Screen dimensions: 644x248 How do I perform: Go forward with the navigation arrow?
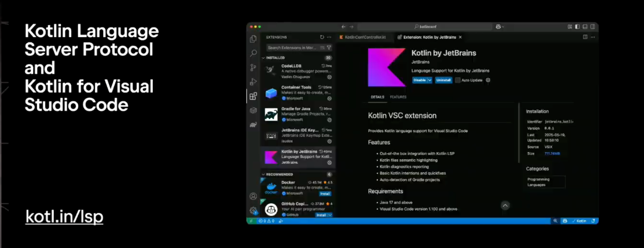351,26
